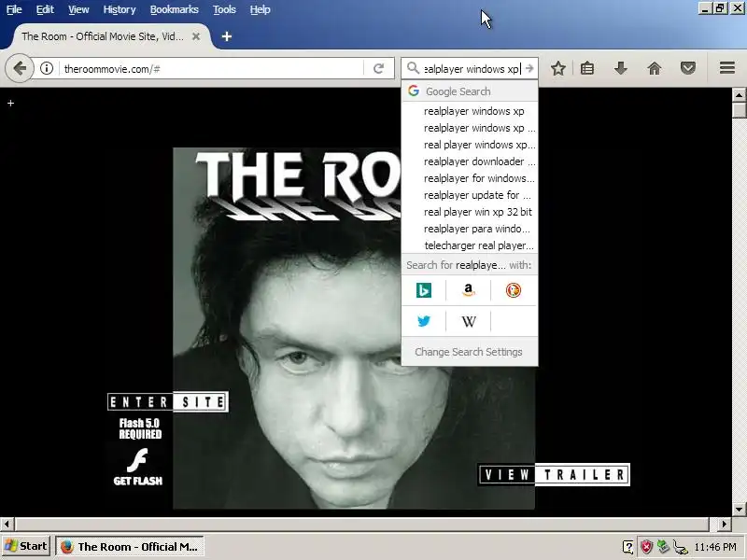This screenshot has height=560, width=747.
Task: Bookmark this page with the star
Action: tap(558, 68)
